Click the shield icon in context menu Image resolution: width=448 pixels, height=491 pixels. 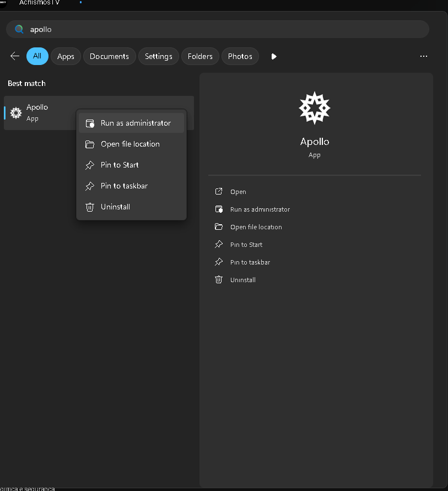[90, 123]
